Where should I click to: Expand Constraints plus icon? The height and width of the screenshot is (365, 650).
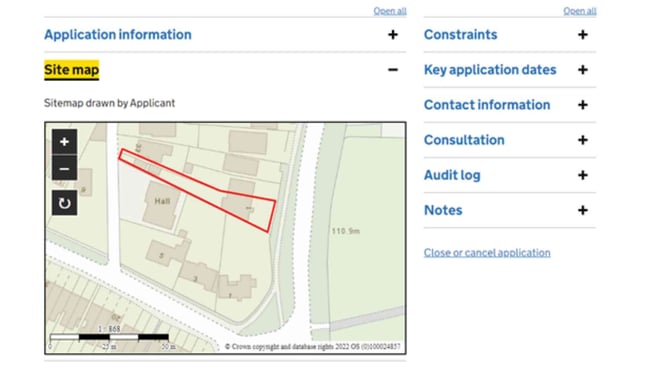(582, 34)
